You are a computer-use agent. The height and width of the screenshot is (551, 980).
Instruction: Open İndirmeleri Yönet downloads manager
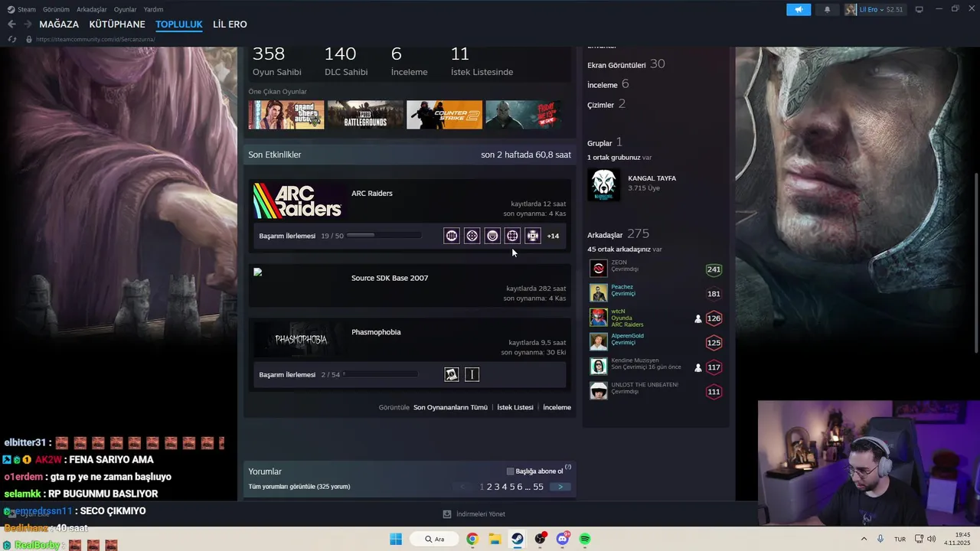pos(474,514)
